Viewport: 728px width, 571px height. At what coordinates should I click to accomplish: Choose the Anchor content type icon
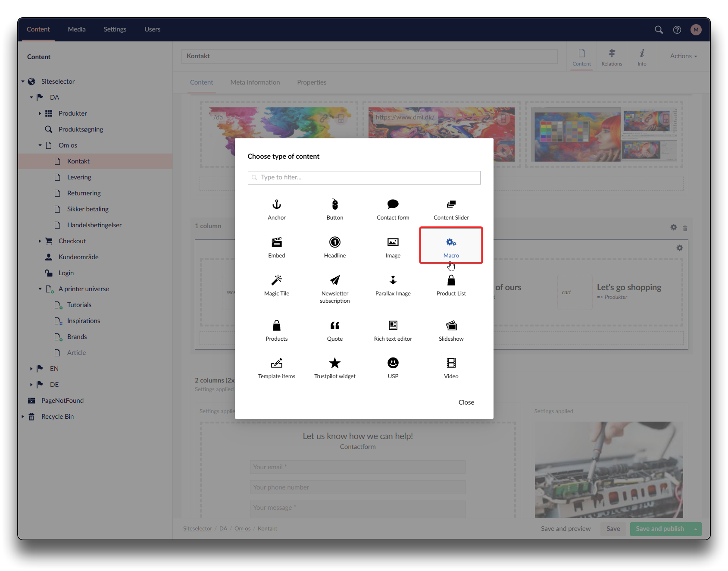click(x=277, y=204)
